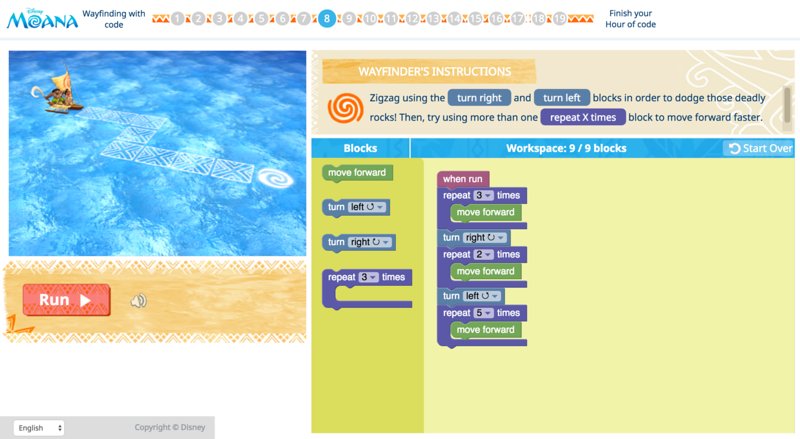The width and height of the screenshot is (800, 439).
Task: Go to level 9 bubble
Action: click(x=349, y=19)
